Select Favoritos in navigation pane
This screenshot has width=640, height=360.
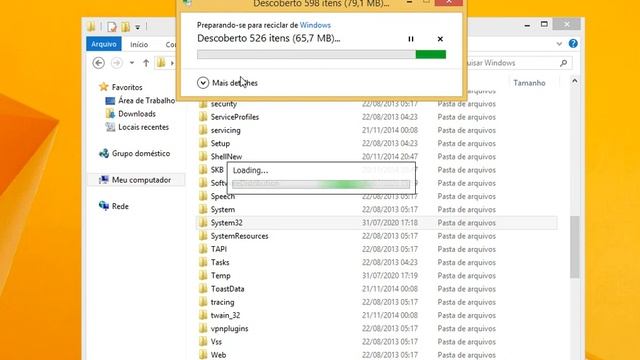coord(127,87)
